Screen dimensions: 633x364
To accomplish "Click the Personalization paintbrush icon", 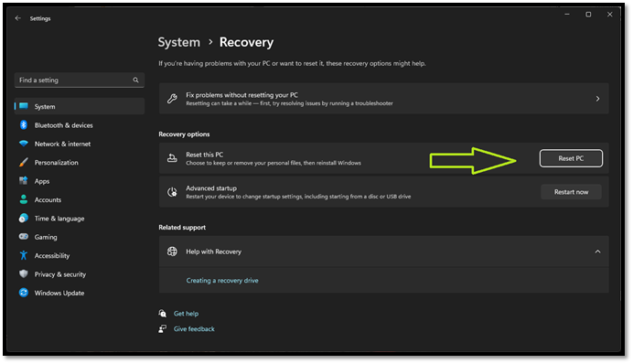I will click(24, 162).
